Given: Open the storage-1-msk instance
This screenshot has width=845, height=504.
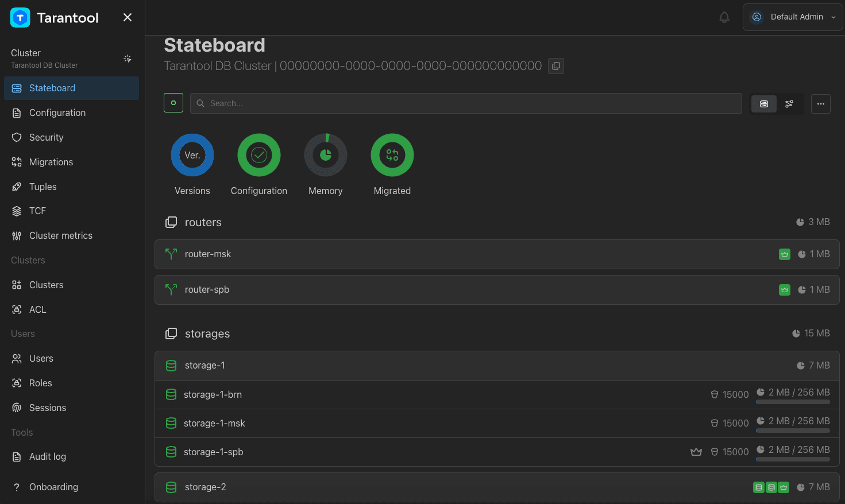Looking at the screenshot, I should point(497,424).
